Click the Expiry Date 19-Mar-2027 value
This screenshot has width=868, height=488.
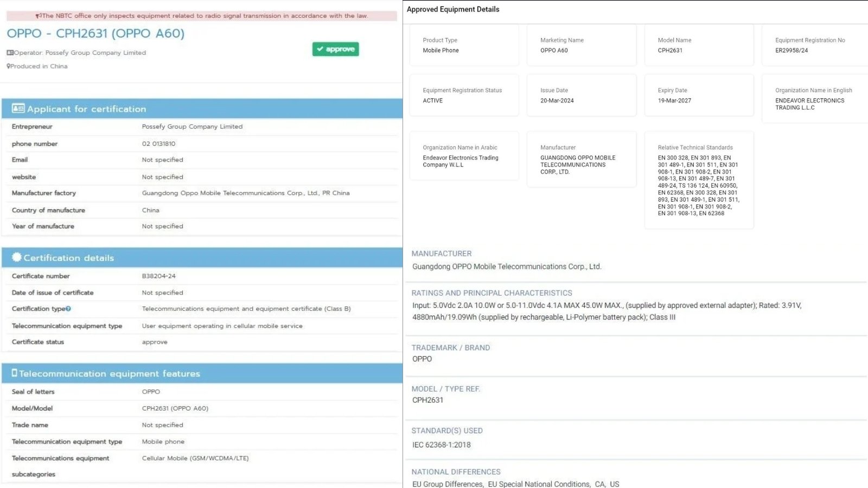click(x=674, y=101)
